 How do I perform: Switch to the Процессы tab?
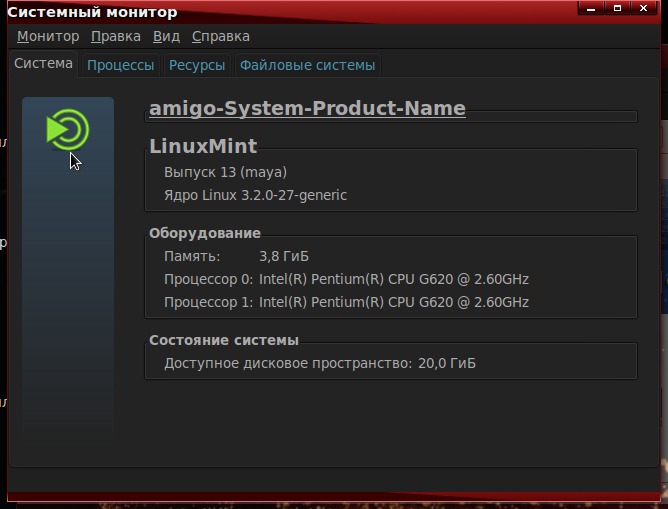pyautogui.click(x=121, y=65)
